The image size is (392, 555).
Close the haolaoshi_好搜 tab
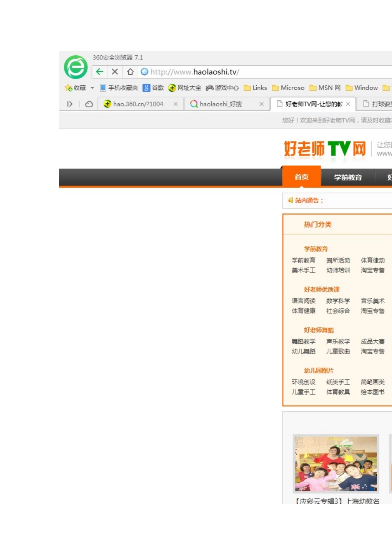tap(262, 104)
